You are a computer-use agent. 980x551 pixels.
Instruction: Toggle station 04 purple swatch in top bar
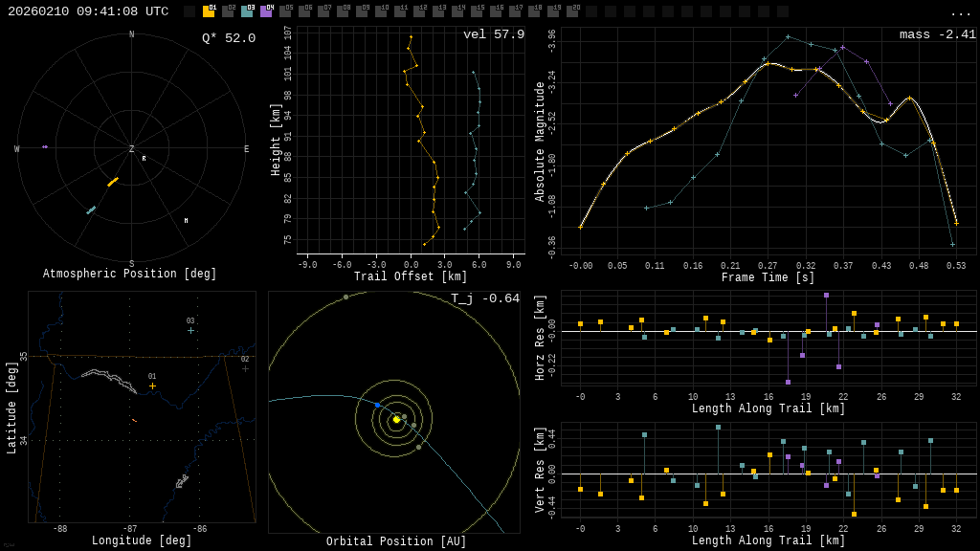tap(266, 11)
